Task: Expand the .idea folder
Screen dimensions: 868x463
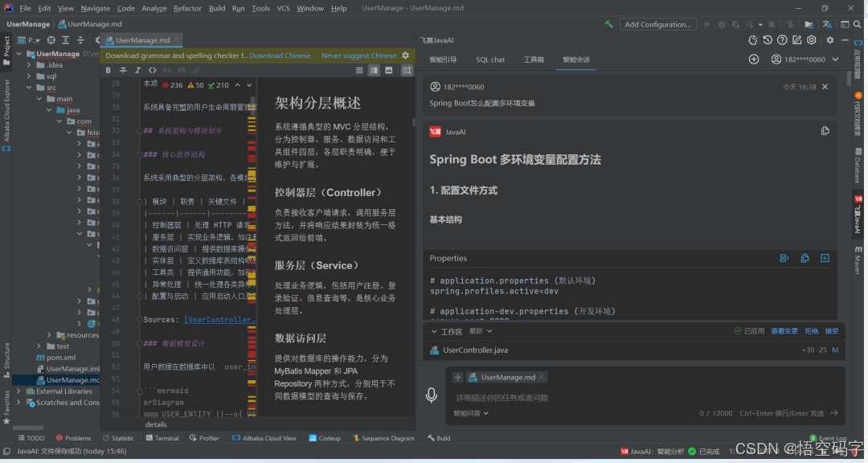Action: click(x=29, y=65)
